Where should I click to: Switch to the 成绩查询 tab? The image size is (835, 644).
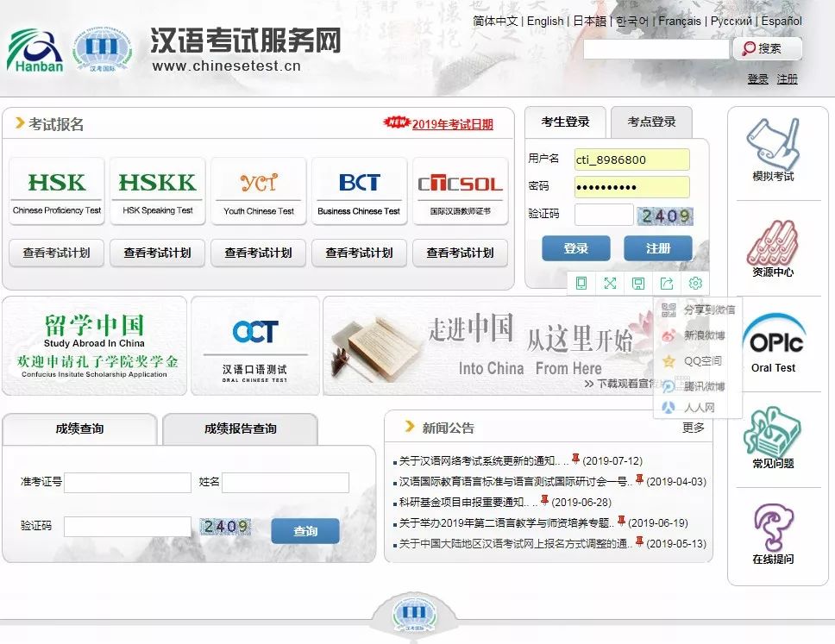(80, 429)
